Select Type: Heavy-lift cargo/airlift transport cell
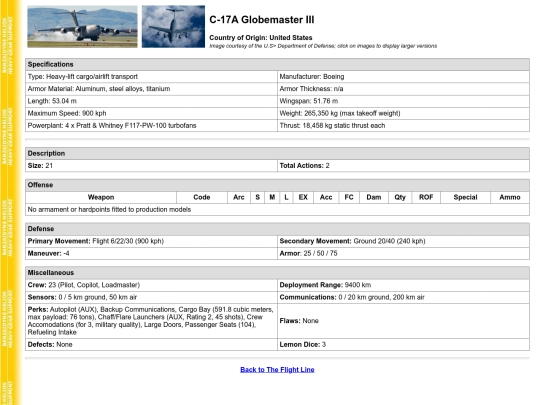Image resolution: width=540 pixels, height=405 pixels. [x=151, y=76]
